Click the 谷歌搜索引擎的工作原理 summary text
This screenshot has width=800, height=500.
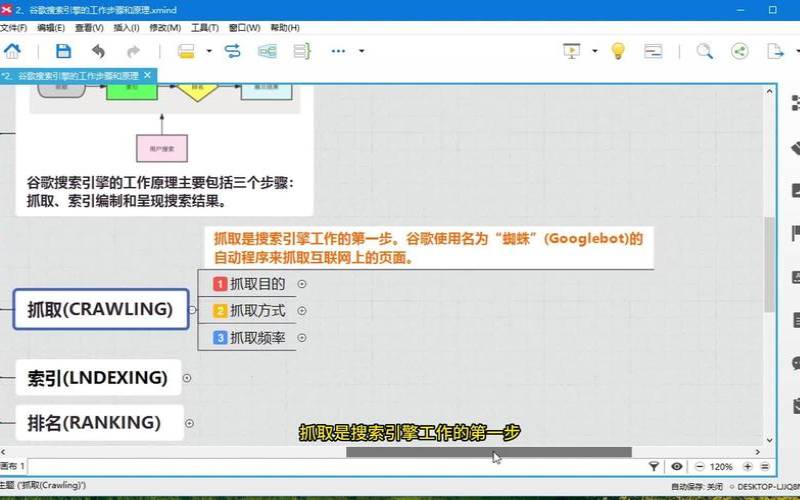coord(160,192)
